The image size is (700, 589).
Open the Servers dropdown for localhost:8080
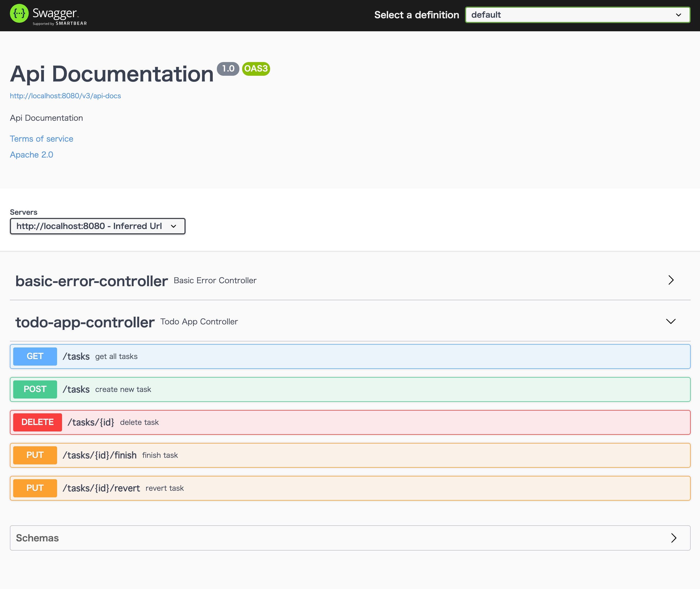(97, 226)
